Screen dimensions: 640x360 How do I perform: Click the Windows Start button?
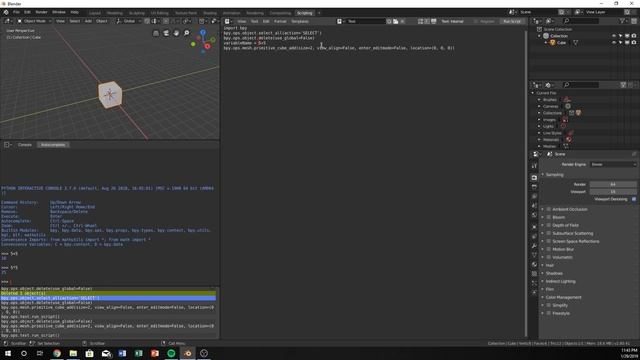8,353
